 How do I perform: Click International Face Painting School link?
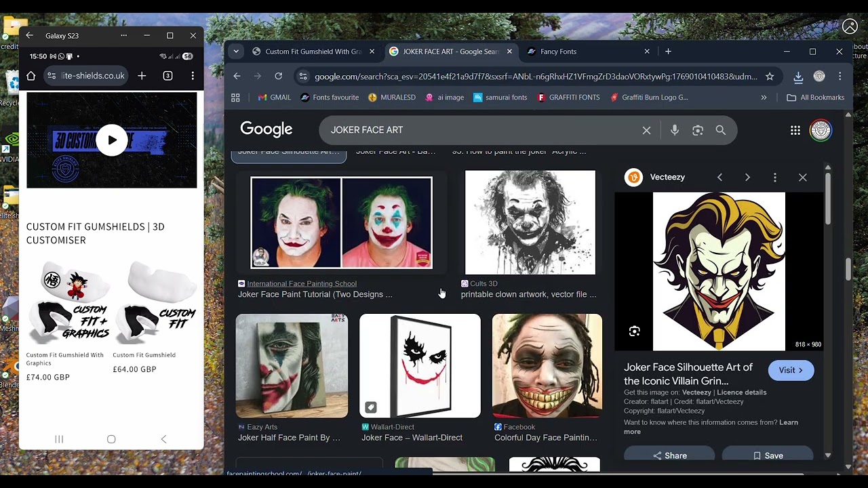point(302,284)
